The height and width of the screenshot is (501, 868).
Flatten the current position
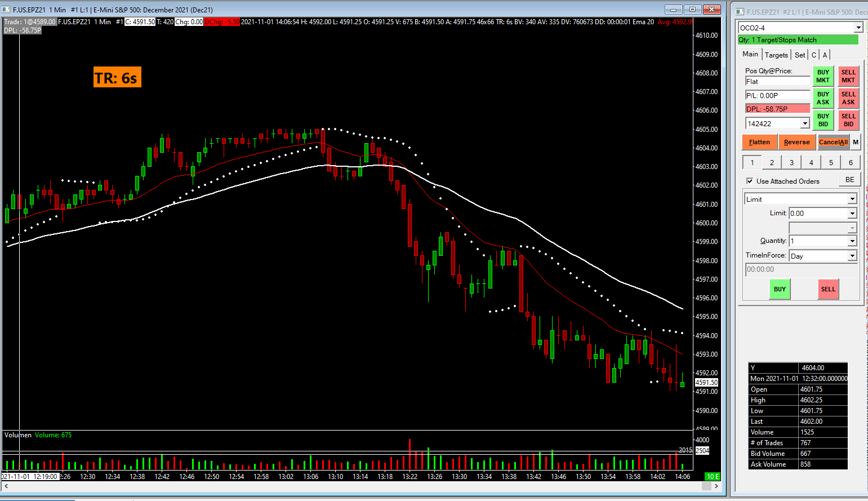[x=759, y=142]
